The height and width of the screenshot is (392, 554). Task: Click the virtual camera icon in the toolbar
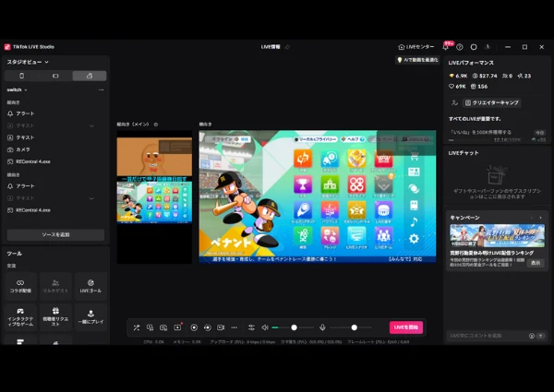221,327
